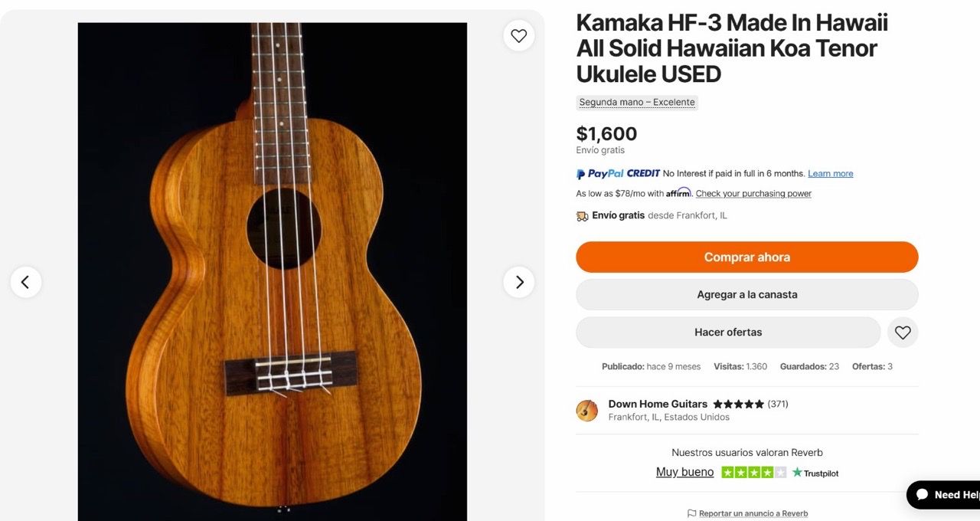The width and height of the screenshot is (980, 521).
Task: Click the Hacer ofertas button
Action: [728, 333]
